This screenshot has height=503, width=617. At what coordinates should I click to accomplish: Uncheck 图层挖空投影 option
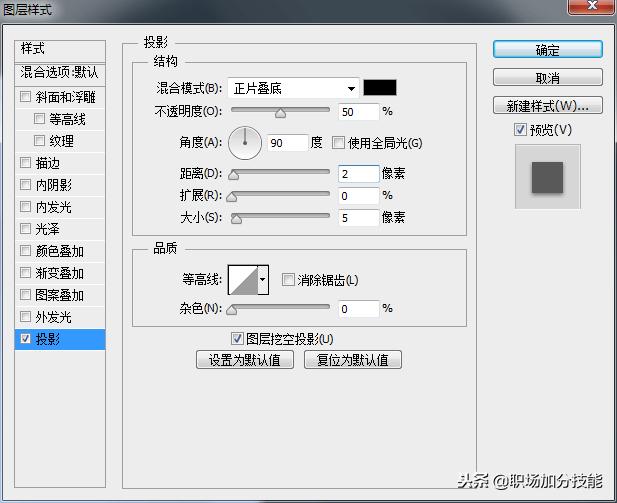(237, 338)
